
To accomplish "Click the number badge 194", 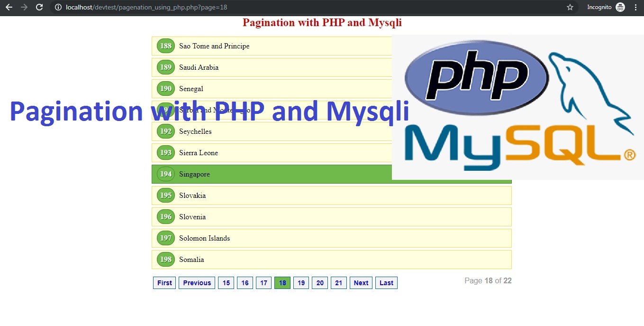I will (x=166, y=174).
